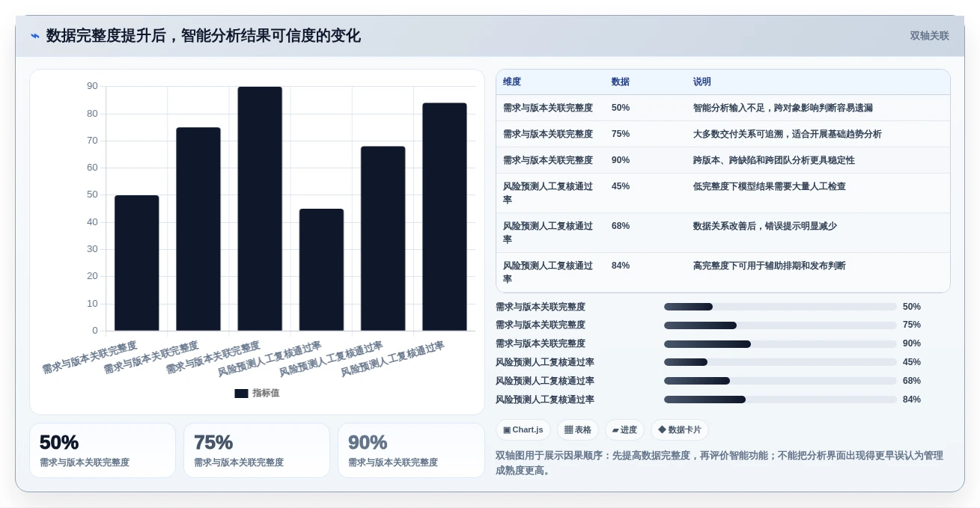Click the description 大多数交付关系可追溯，适合开展基础趋势分析
The image size is (980, 508).
click(788, 134)
